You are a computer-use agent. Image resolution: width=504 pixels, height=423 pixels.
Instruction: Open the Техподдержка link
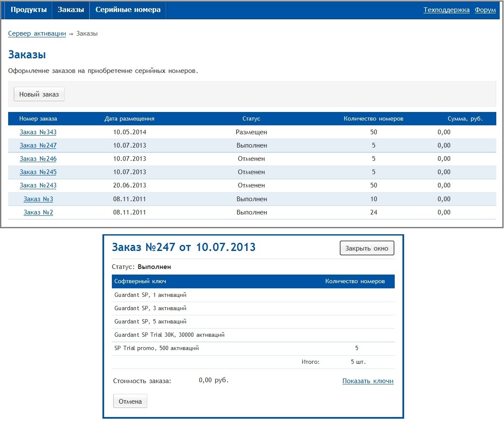[446, 10]
